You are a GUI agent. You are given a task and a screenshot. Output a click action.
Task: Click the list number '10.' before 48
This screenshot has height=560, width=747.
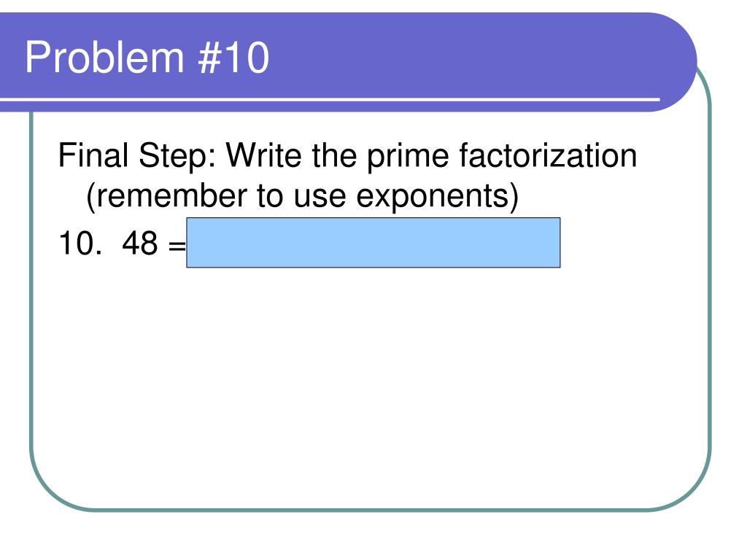pos(80,244)
